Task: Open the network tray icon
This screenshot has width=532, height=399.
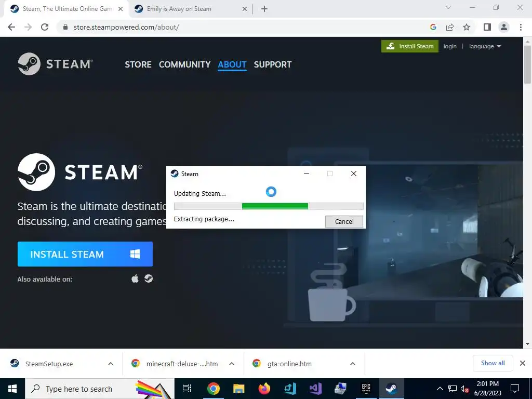Action: coord(453,389)
